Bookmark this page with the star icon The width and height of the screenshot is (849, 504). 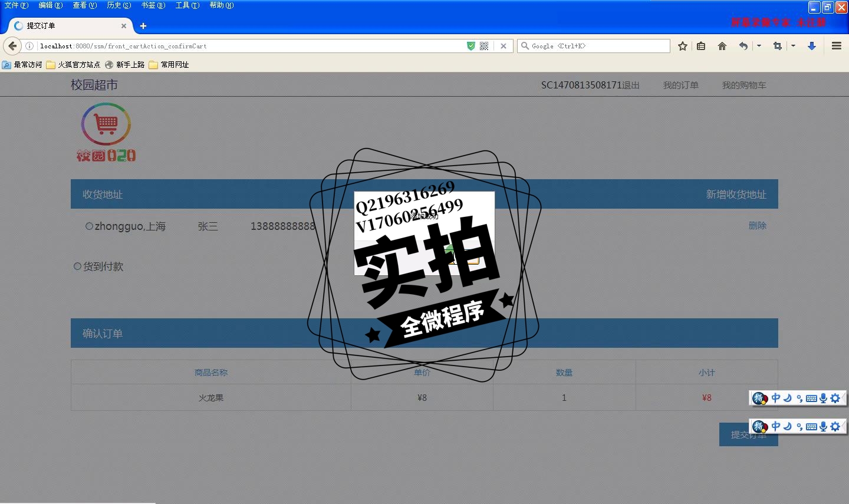pos(683,46)
